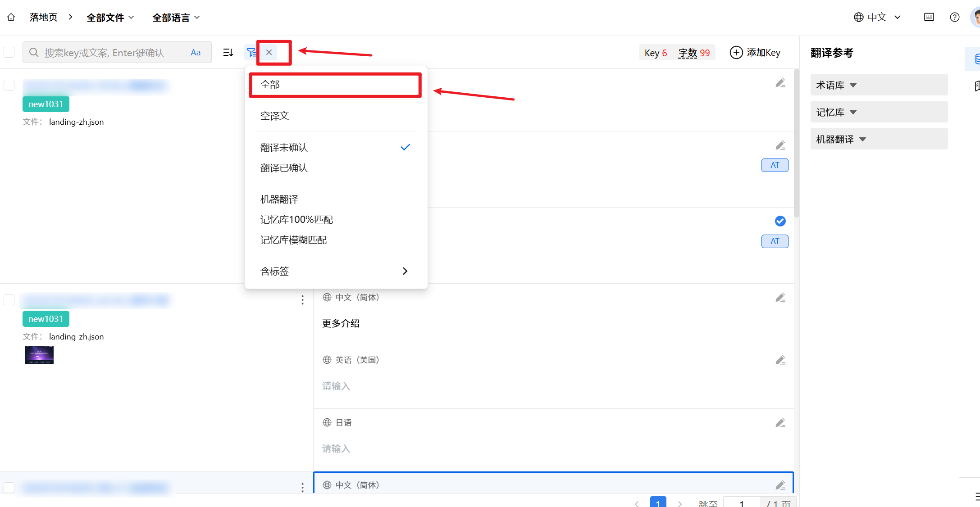Click edit pencil for 英语（美国）translation
Screen dimensions: 980x507
780,360
